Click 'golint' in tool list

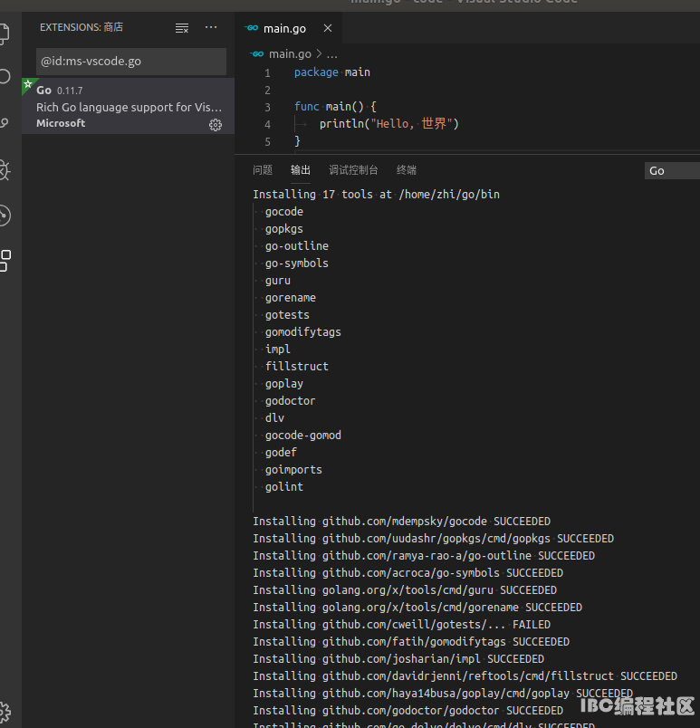click(284, 487)
